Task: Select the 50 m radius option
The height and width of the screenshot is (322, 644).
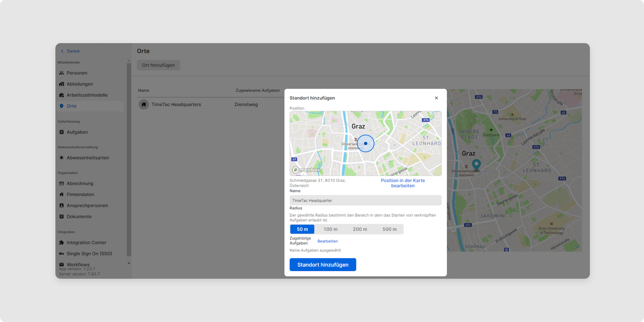Action: click(302, 229)
